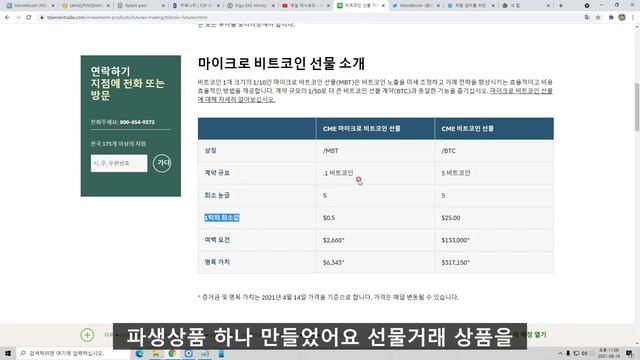Bookmark this page with the star icon
The height and width of the screenshot is (360, 640).
(x=598, y=18)
